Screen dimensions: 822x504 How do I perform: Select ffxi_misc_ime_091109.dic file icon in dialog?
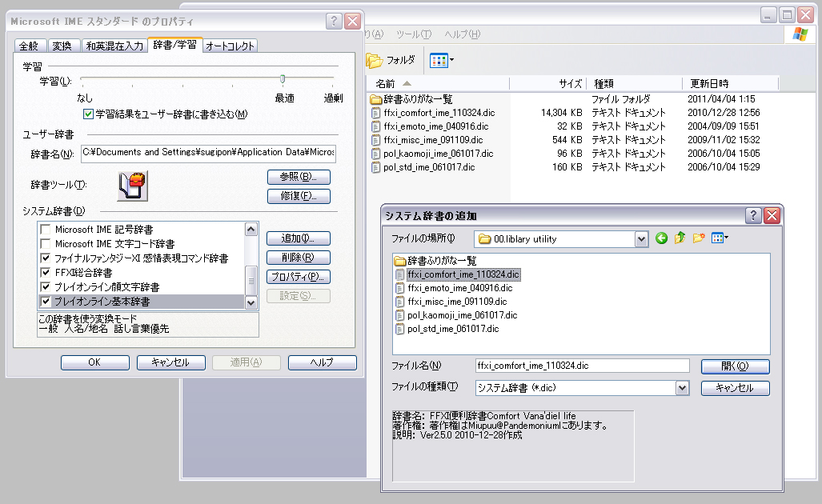[x=400, y=302]
